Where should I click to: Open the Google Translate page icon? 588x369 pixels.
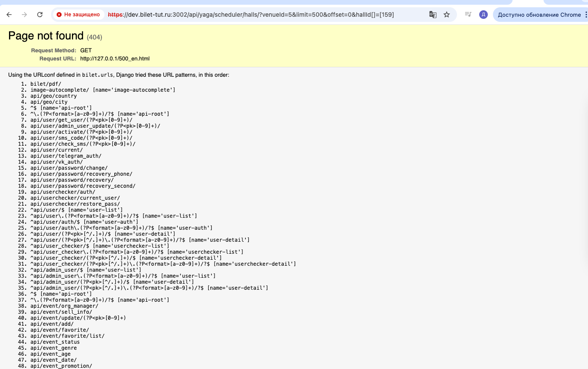click(x=433, y=15)
